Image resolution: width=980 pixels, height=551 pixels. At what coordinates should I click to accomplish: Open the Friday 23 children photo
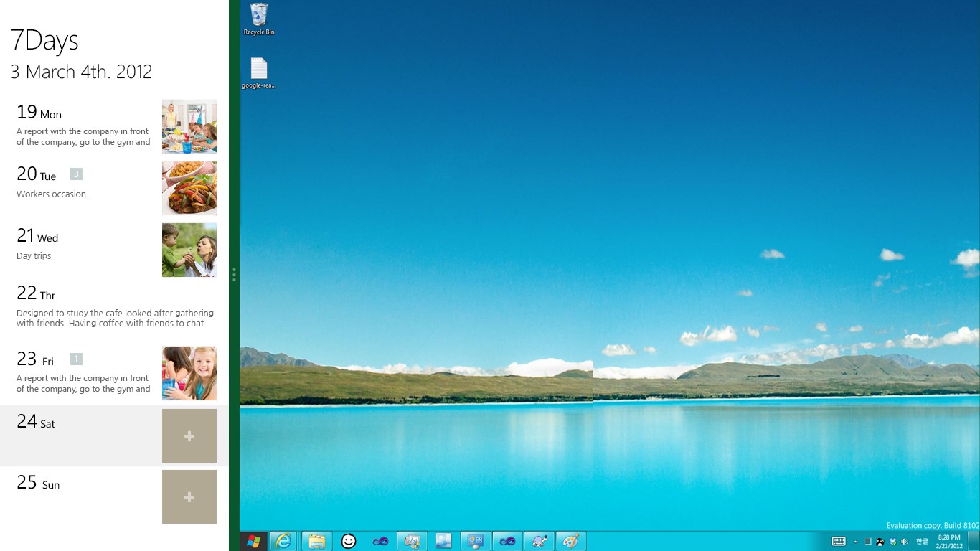pos(189,373)
